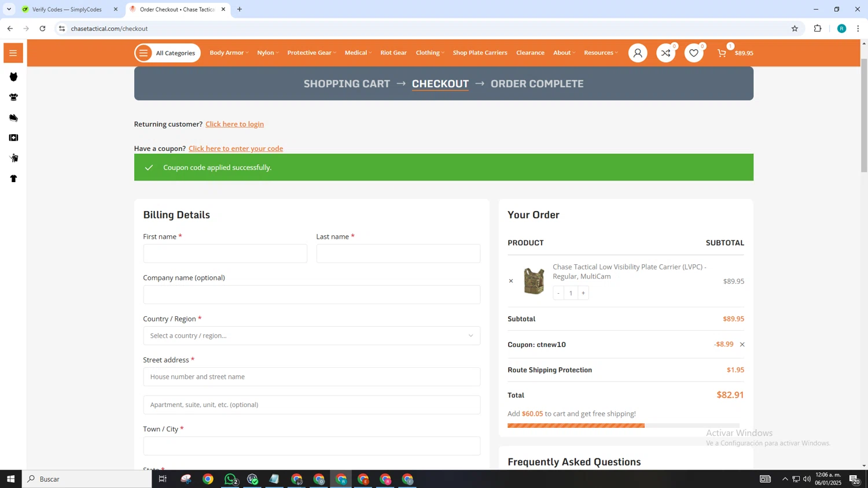
Task: Expand the About menu
Action: (x=564, y=53)
